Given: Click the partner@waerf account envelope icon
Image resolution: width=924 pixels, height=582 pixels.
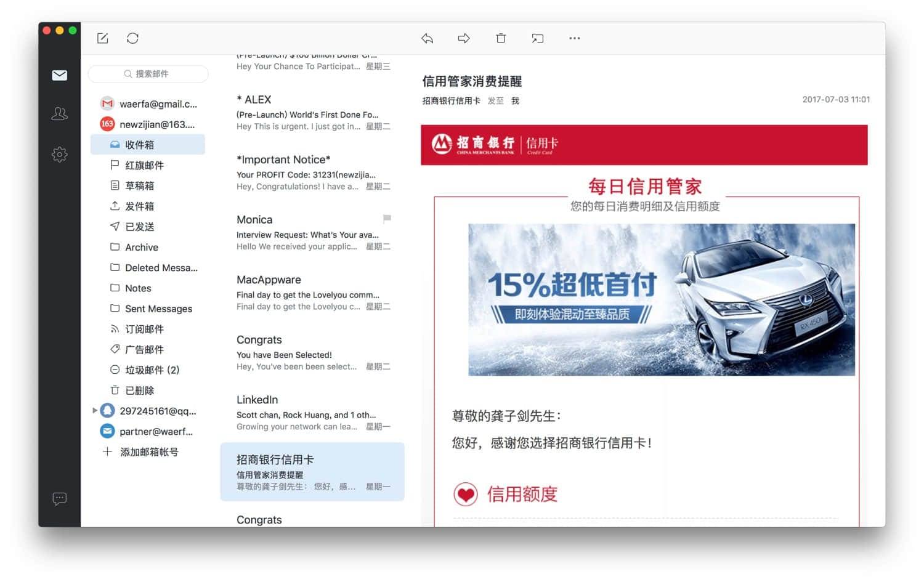Looking at the screenshot, I should click(107, 431).
